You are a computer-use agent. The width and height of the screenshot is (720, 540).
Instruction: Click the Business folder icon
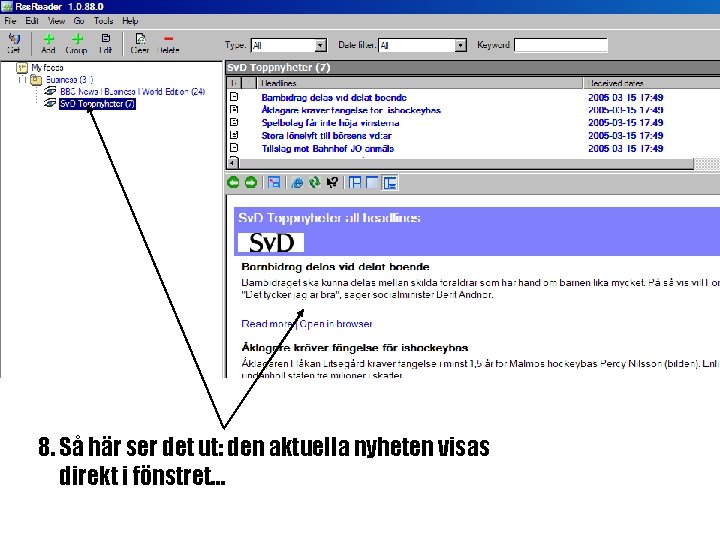[x=36, y=80]
